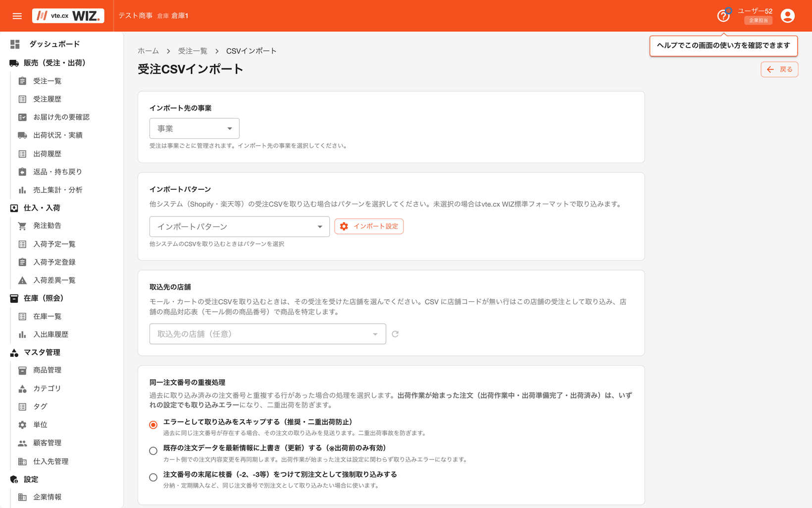Click the Dashboard grid icon
The height and width of the screenshot is (508, 812).
(15, 44)
